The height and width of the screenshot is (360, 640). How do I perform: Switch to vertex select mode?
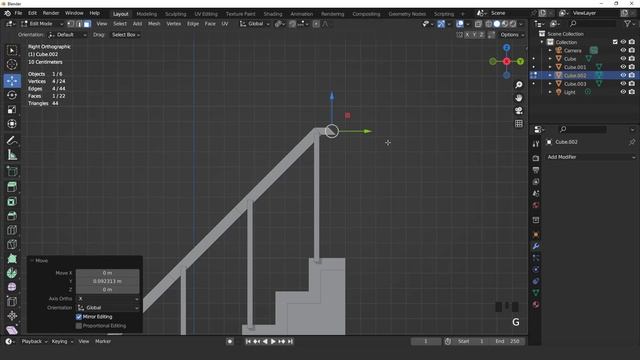point(71,24)
